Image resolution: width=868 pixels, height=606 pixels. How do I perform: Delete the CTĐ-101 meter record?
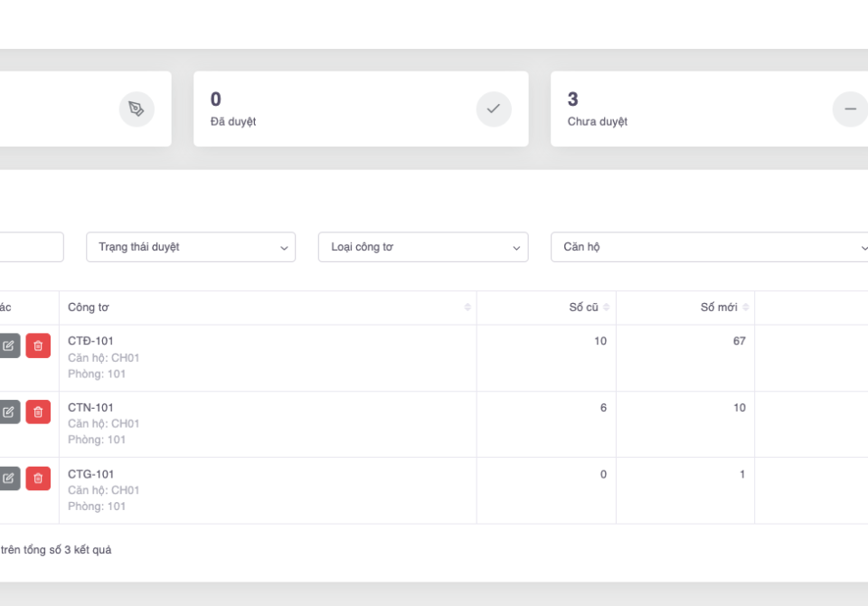[x=38, y=346]
